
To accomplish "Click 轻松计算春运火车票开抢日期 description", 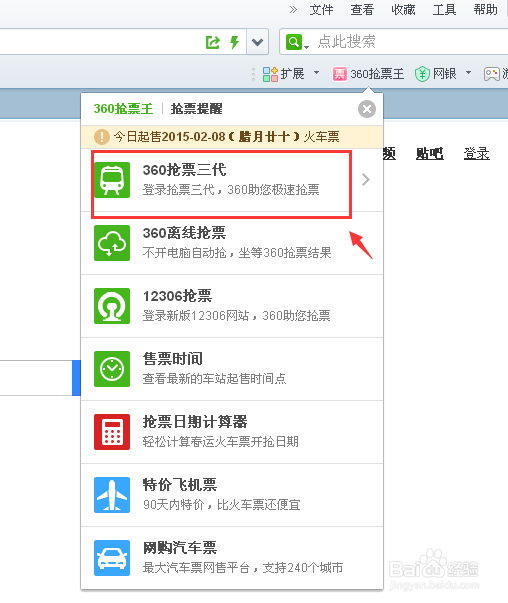I will (221, 442).
